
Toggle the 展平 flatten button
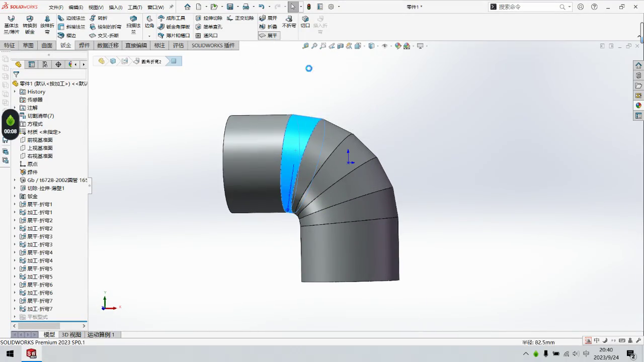[x=269, y=36]
